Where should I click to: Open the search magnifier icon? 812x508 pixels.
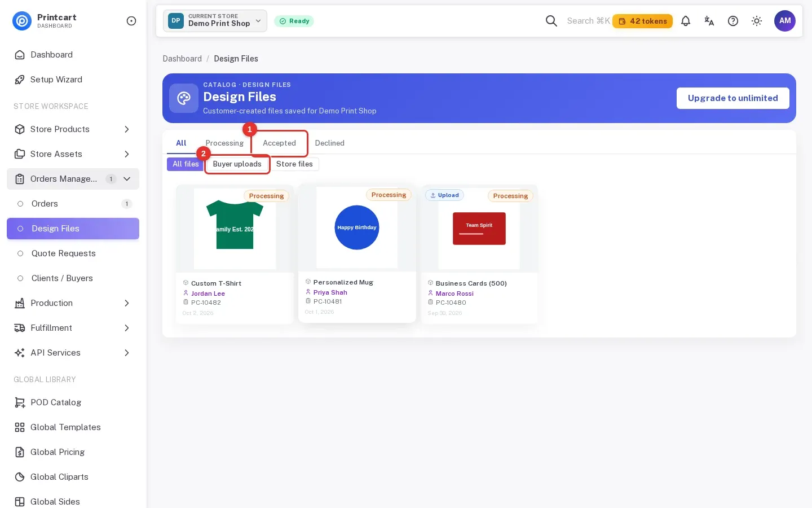[x=551, y=21]
